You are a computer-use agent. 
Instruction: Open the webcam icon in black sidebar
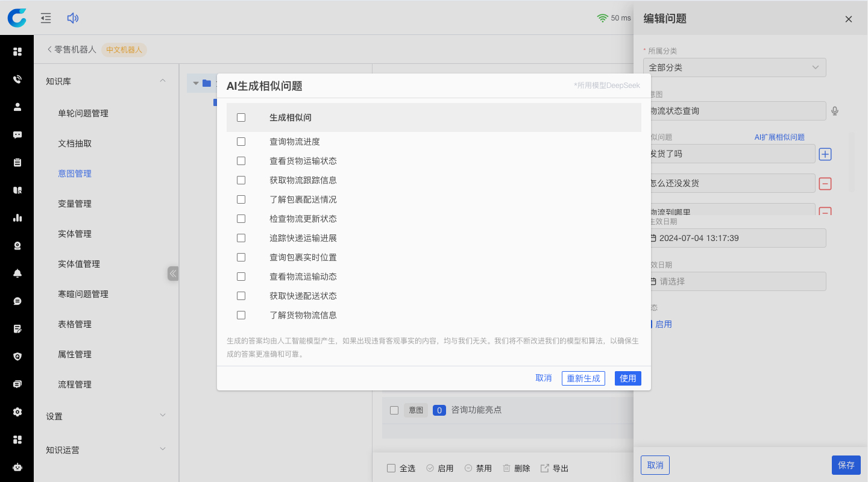coord(17,246)
